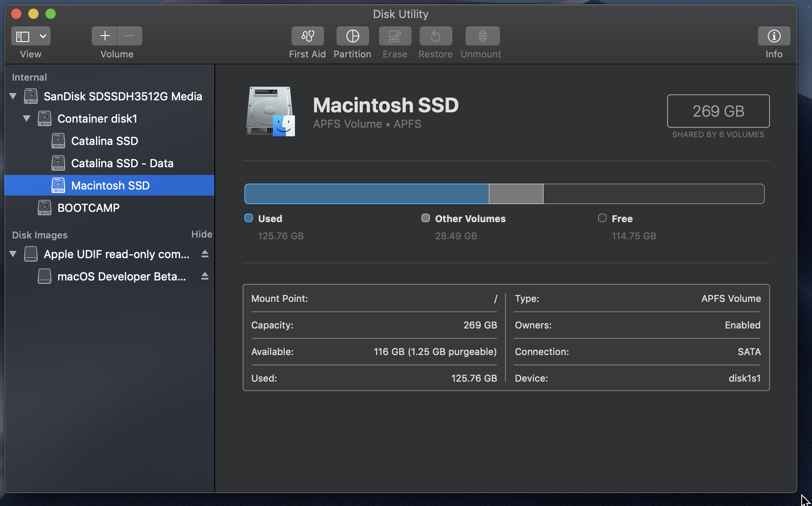
Task: Open the View dropdown chevron
Action: pos(43,36)
